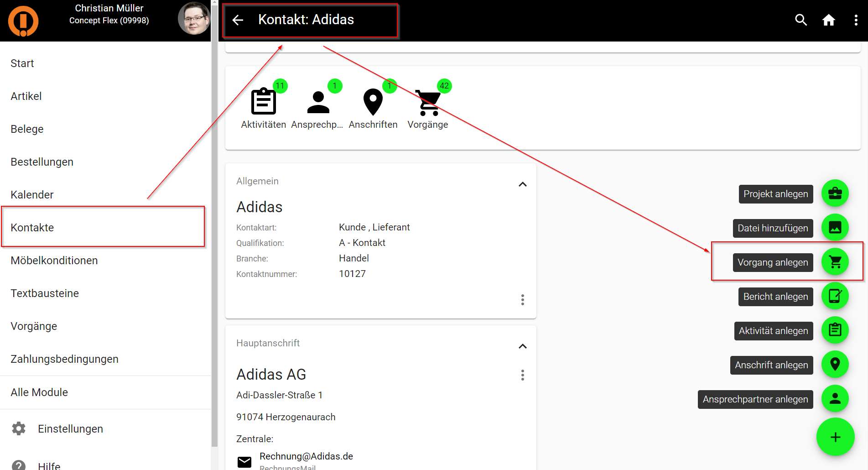868x470 pixels.
Task: Open Textbausteine in the sidebar
Action: coord(105,293)
